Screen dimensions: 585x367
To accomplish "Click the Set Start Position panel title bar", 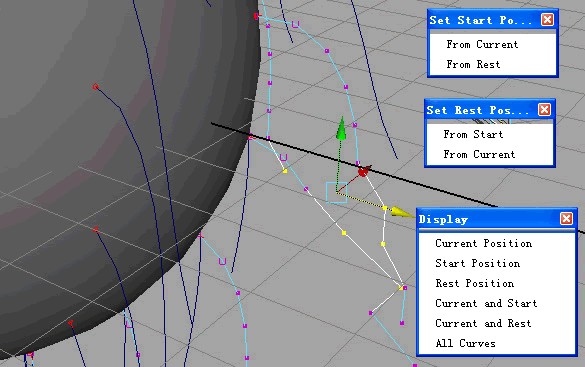I will [x=485, y=20].
